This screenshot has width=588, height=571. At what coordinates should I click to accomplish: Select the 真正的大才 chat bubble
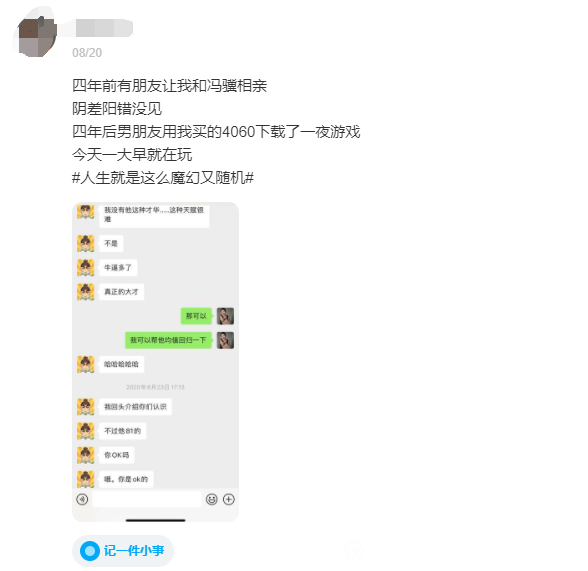point(121,292)
